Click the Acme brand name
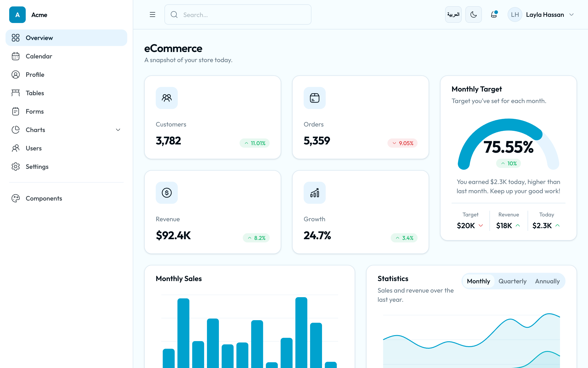588x368 pixels. (x=39, y=15)
